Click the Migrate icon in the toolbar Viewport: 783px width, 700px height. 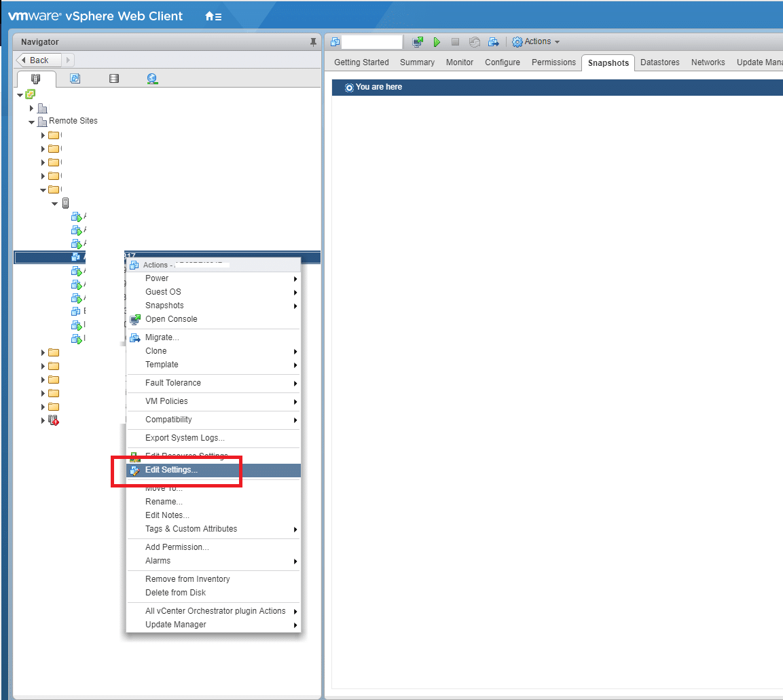point(494,42)
